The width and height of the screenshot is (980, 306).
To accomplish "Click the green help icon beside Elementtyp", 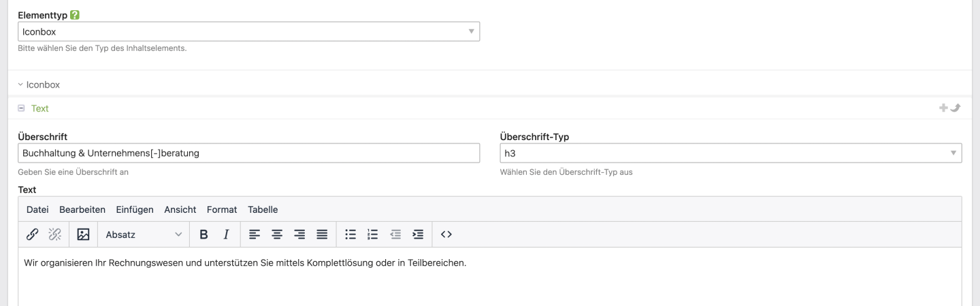I will pos(76,14).
